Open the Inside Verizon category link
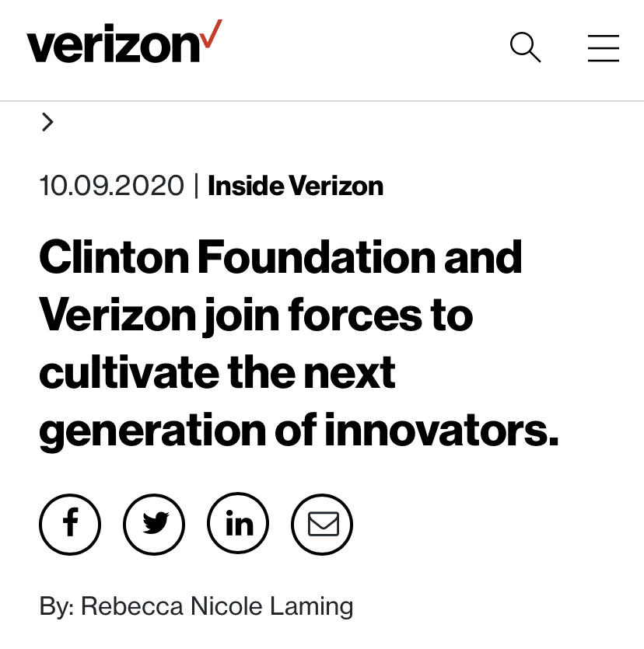The width and height of the screenshot is (644, 649). tap(296, 187)
